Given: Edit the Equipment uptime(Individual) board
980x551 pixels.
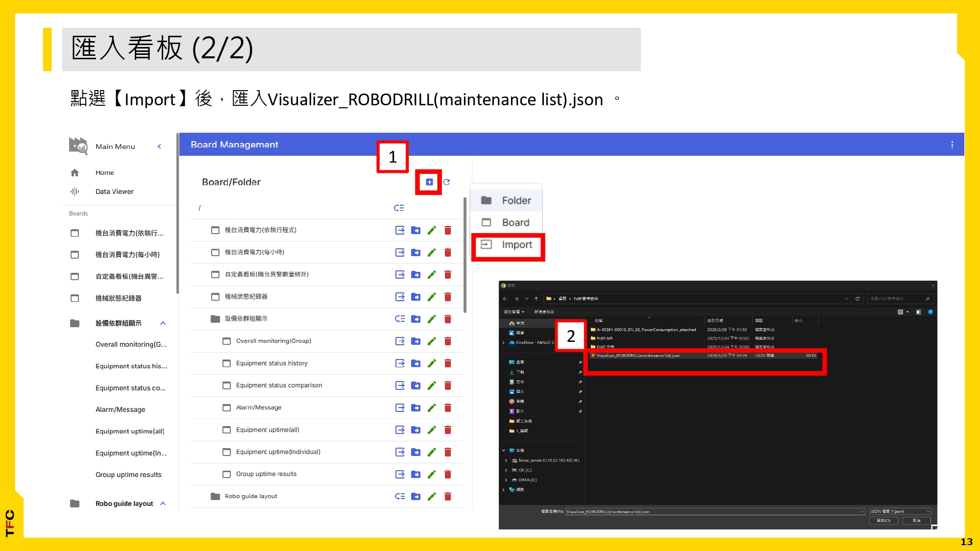Looking at the screenshot, I should coord(432,452).
